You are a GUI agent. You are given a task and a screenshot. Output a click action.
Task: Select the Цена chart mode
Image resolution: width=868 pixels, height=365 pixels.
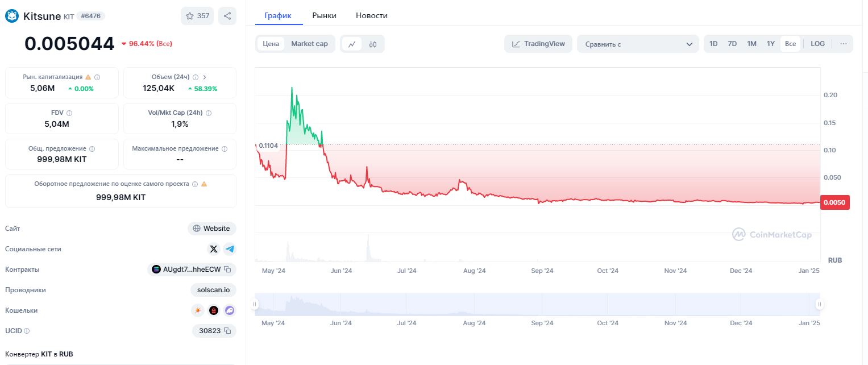(271, 44)
